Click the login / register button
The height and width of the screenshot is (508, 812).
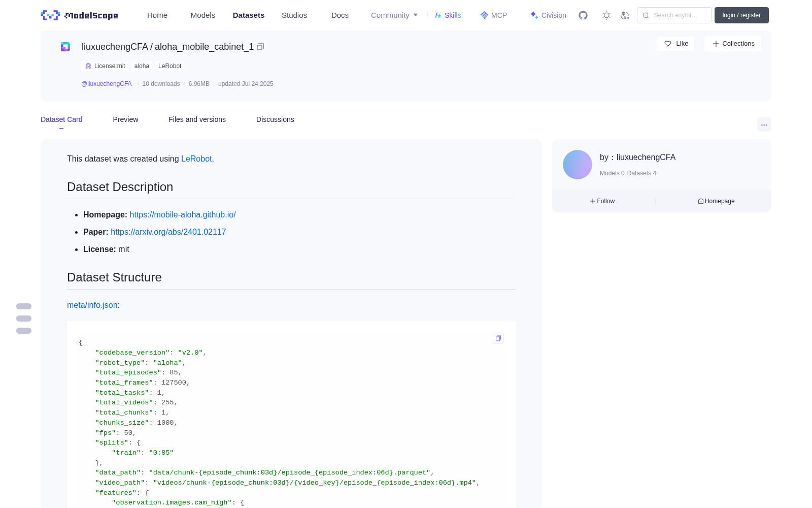(741, 15)
